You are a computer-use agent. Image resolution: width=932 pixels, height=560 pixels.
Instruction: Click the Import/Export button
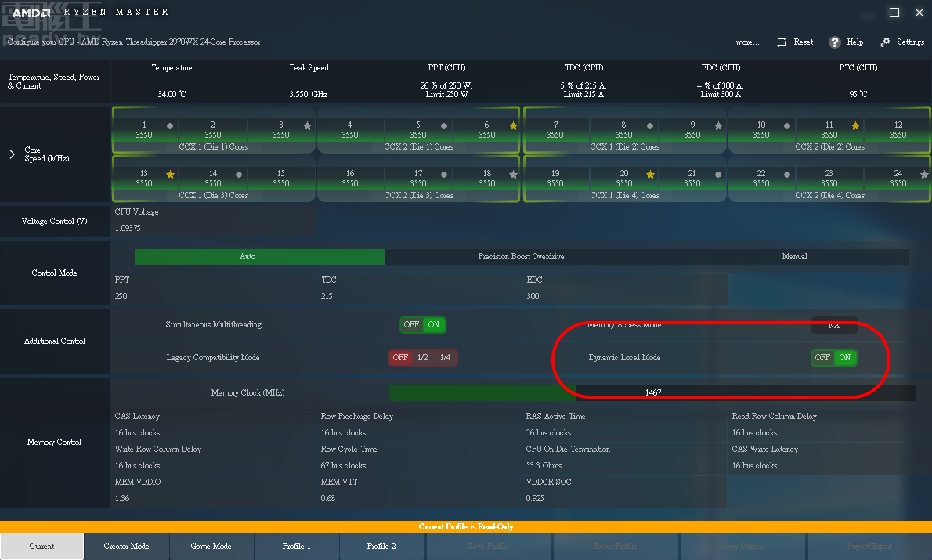click(x=869, y=547)
